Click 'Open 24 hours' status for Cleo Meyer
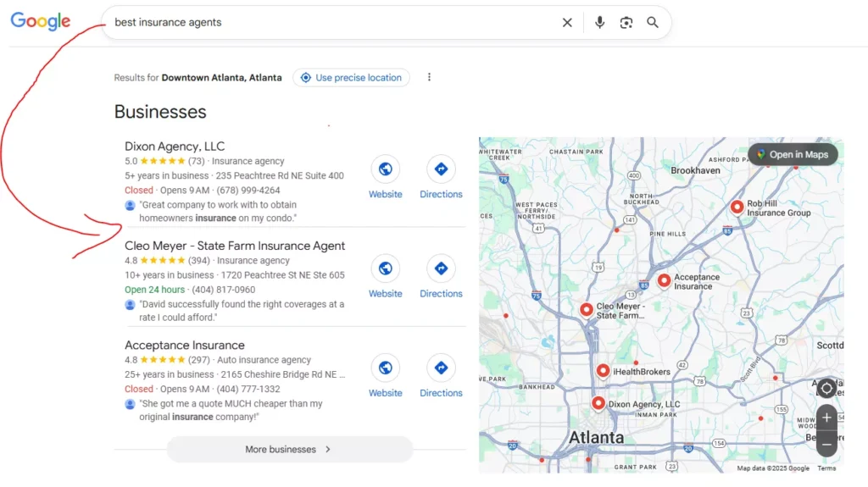Image resolution: width=868 pixels, height=487 pixels. point(154,290)
